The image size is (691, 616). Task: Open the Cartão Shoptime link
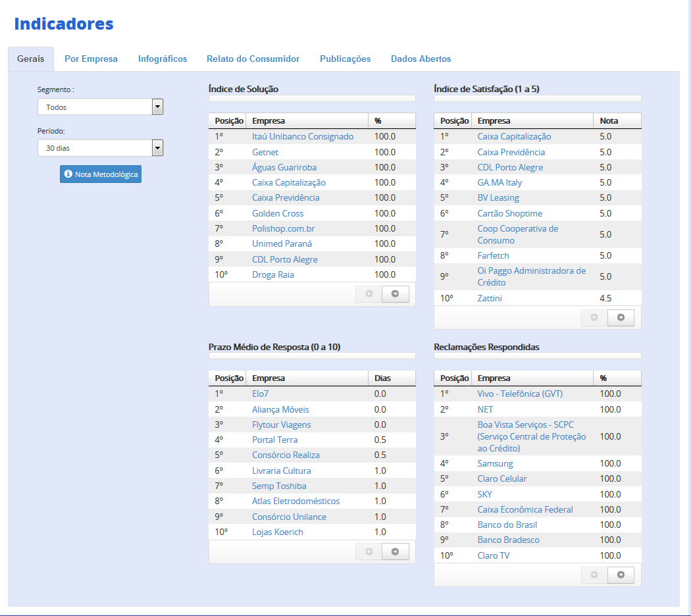510,214
